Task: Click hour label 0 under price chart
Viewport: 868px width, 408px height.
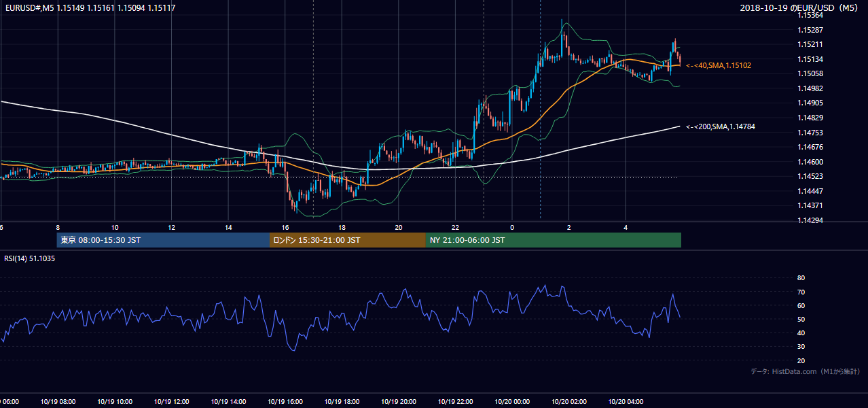Action: click(512, 227)
